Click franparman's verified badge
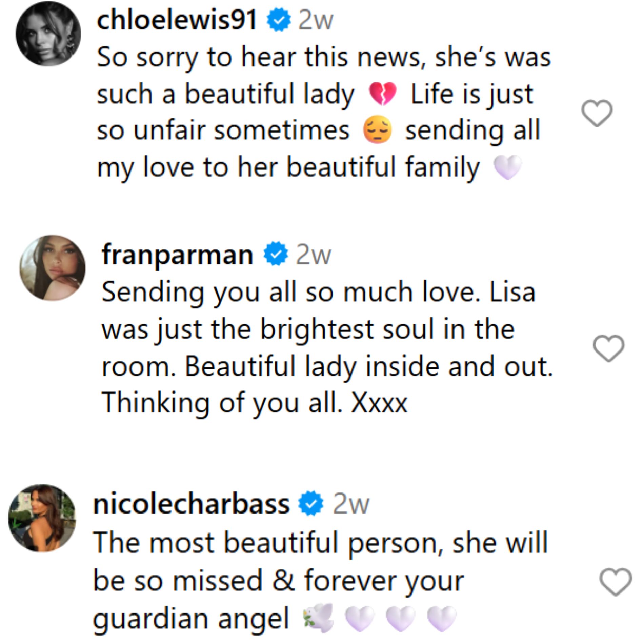The image size is (644, 644). [276, 254]
